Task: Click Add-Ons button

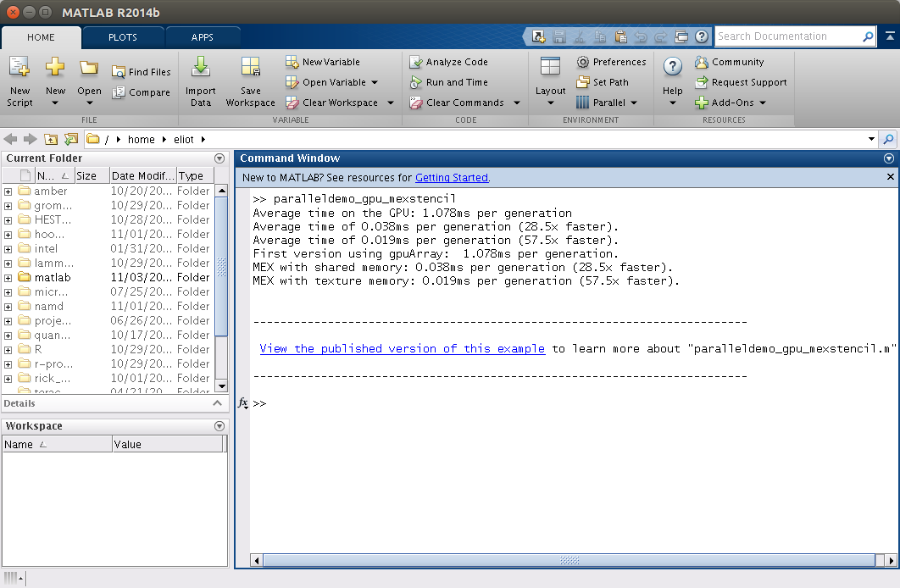Action: point(725,103)
